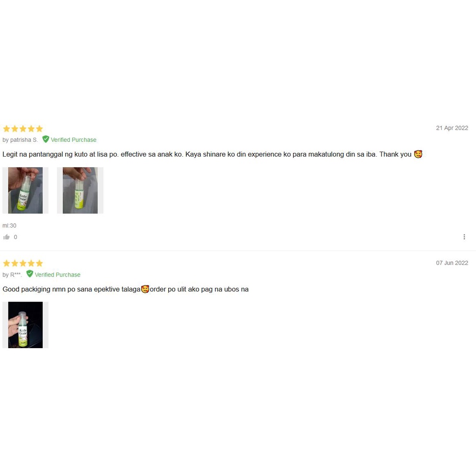The image size is (476, 476).
Task: Click review text starting 'Legit na pantanggal'
Action: click(212, 154)
